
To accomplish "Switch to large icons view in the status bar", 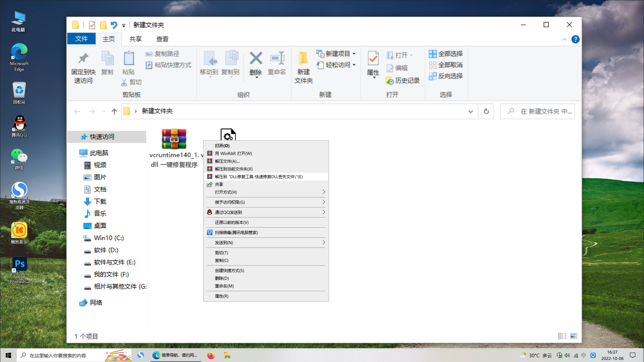I will pos(574,336).
